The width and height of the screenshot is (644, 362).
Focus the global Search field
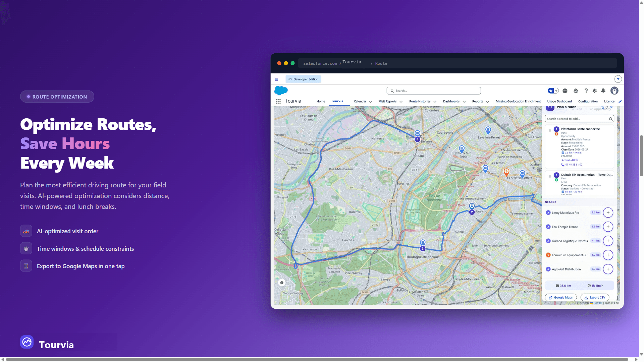[x=434, y=91]
